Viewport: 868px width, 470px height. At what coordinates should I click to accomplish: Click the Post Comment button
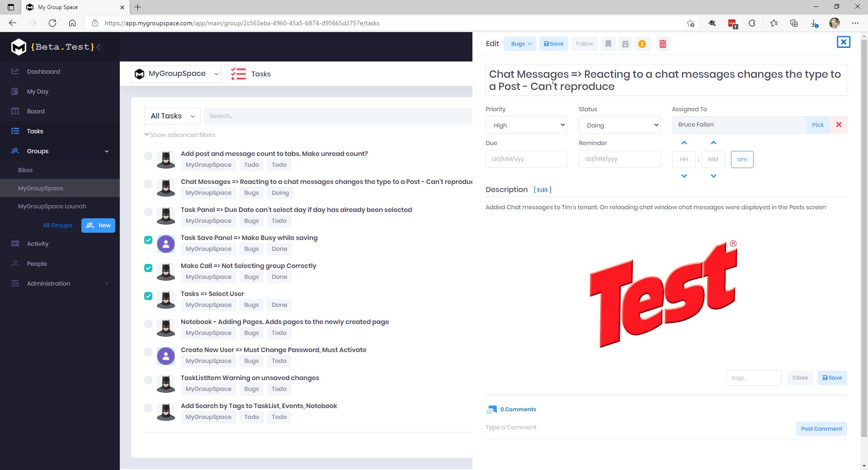[x=821, y=429]
